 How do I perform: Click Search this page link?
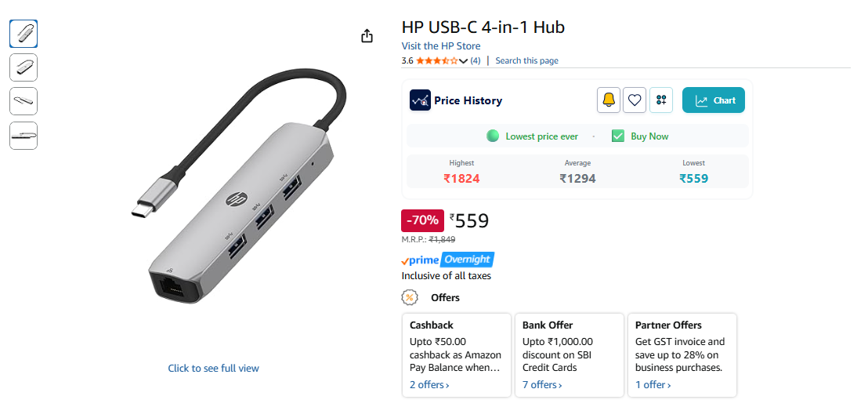(x=526, y=61)
